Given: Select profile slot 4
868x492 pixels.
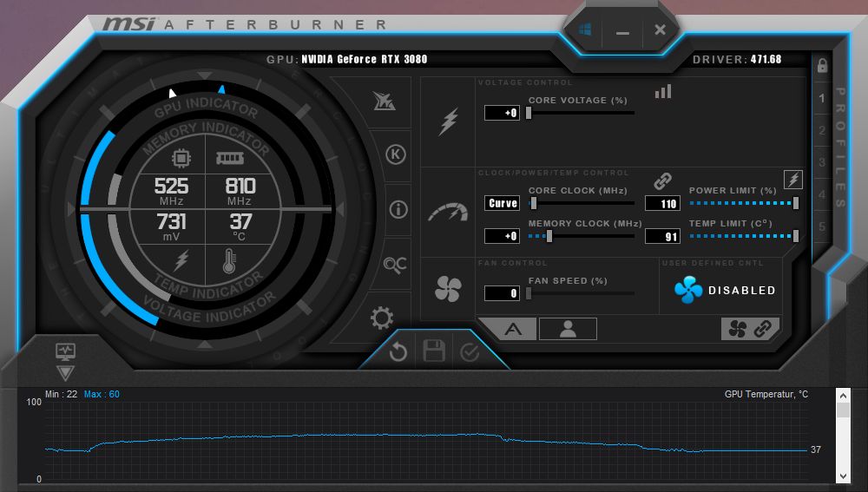Looking at the screenshot, I should (822, 195).
